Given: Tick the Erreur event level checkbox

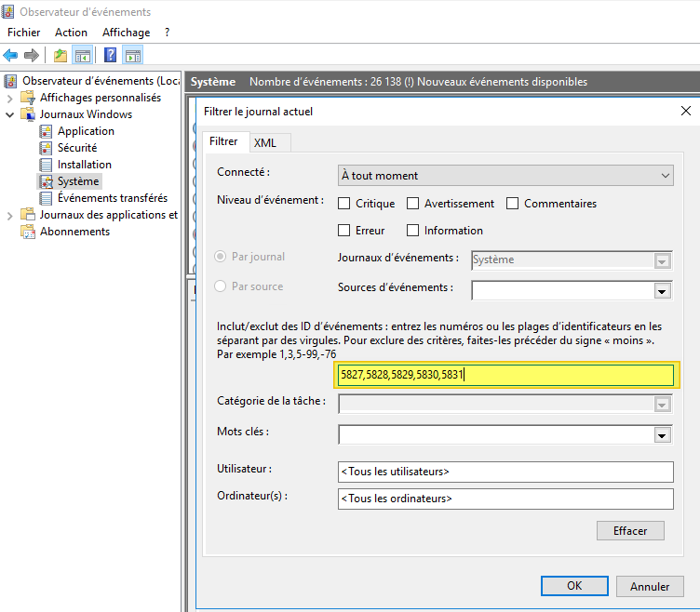Looking at the screenshot, I should (344, 231).
